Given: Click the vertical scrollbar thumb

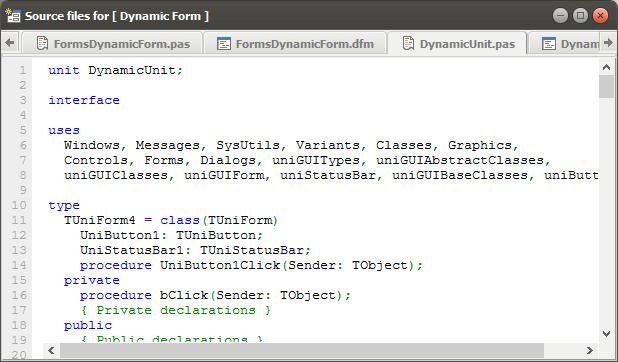Looking at the screenshot, I should point(607,86).
